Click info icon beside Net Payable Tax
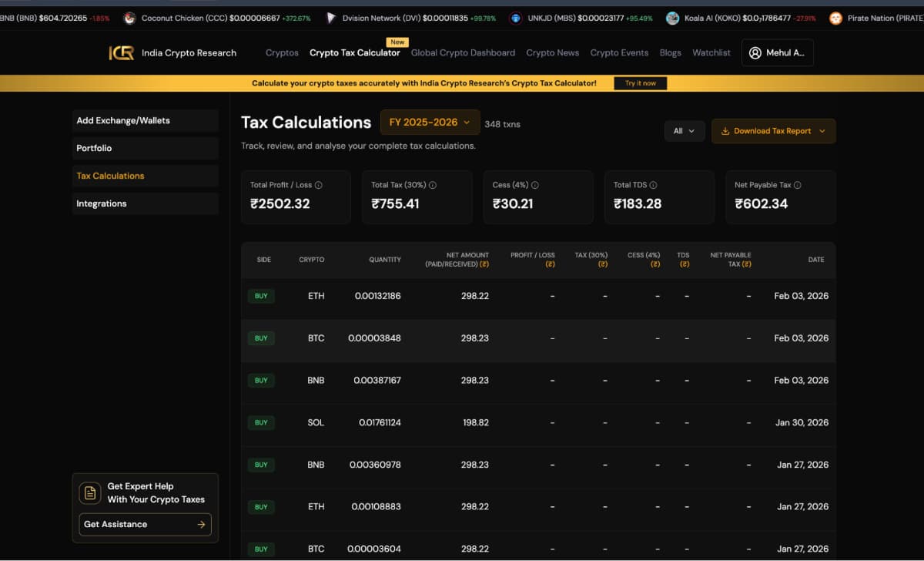 pyautogui.click(x=798, y=185)
